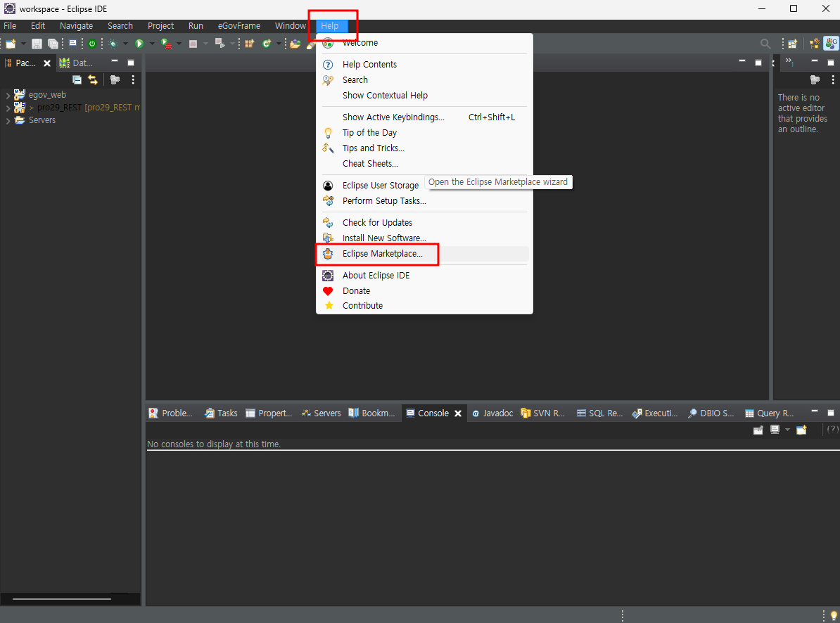The image size is (840, 623).
Task: Open the Run configurations dropdown arrow
Action: (x=152, y=44)
